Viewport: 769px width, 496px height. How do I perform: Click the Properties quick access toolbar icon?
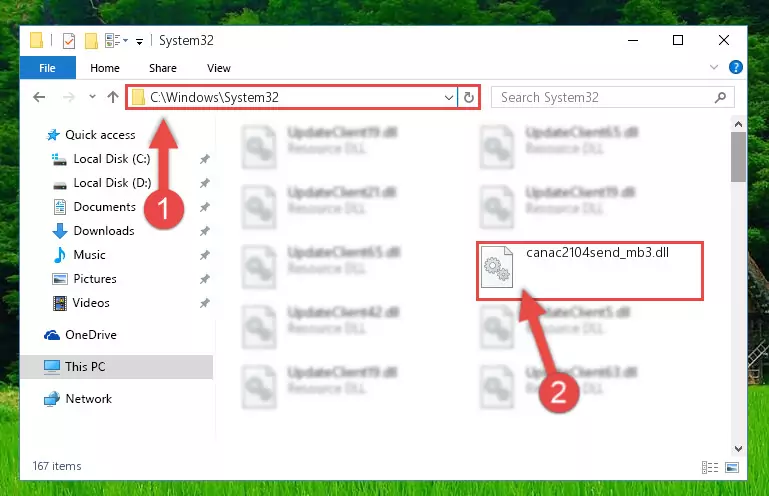[x=69, y=41]
